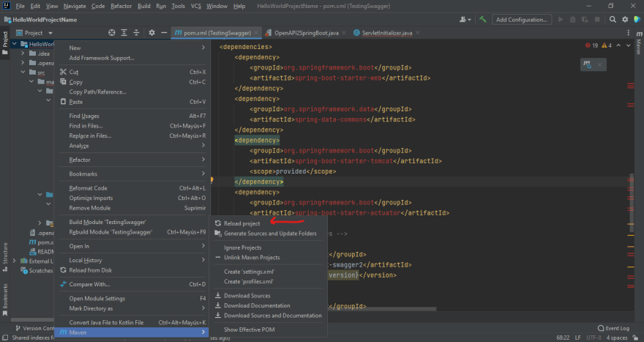Open the Build menu in menu bar

(x=143, y=6)
